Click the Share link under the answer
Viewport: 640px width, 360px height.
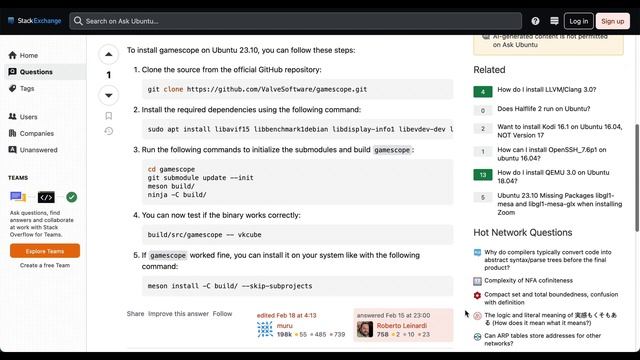click(135, 314)
